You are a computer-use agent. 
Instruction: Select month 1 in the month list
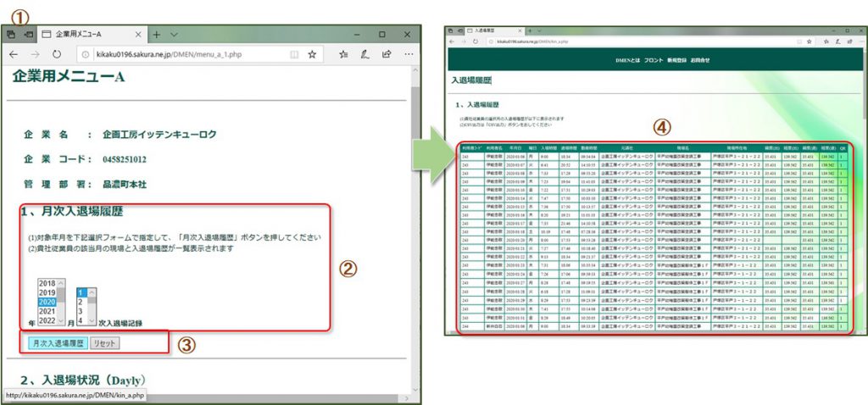(x=81, y=292)
